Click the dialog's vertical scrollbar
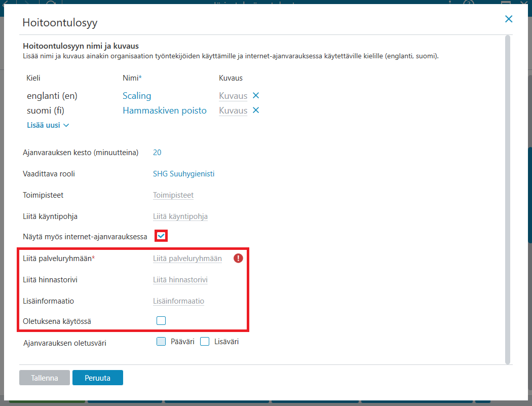The width and height of the screenshot is (532, 406). (x=508, y=200)
